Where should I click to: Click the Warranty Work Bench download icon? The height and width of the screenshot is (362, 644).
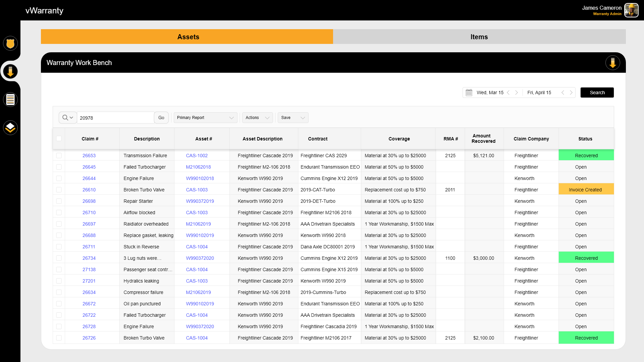612,63
